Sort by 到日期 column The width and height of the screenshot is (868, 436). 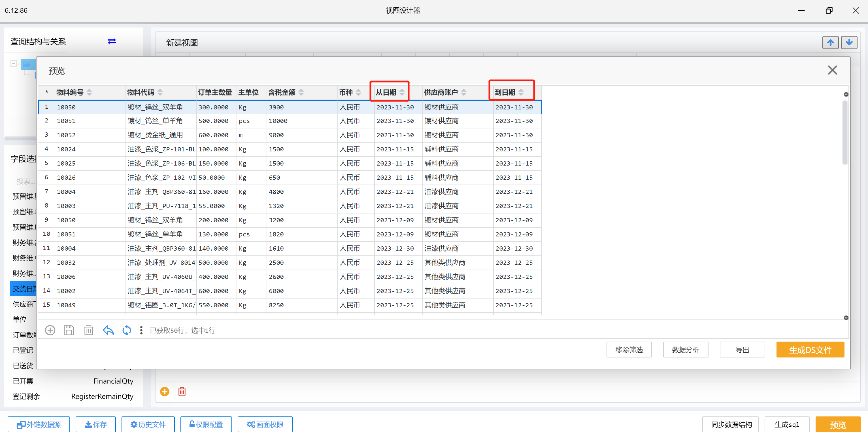pos(521,92)
